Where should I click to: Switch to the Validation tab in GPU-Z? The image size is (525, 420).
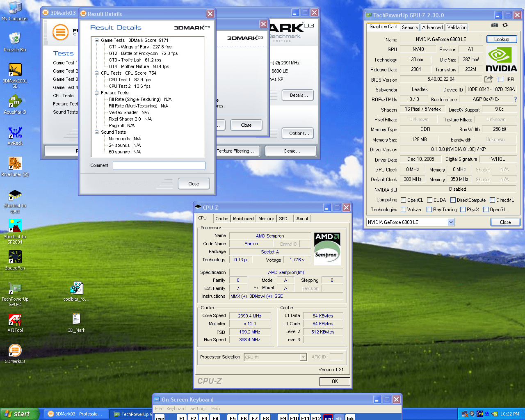point(457,27)
